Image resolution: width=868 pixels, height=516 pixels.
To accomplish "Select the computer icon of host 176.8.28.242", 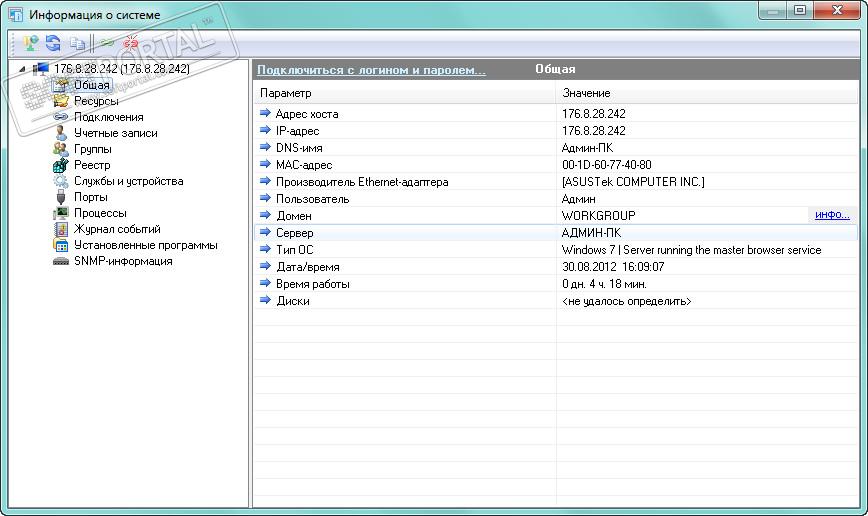I will pos(41,69).
